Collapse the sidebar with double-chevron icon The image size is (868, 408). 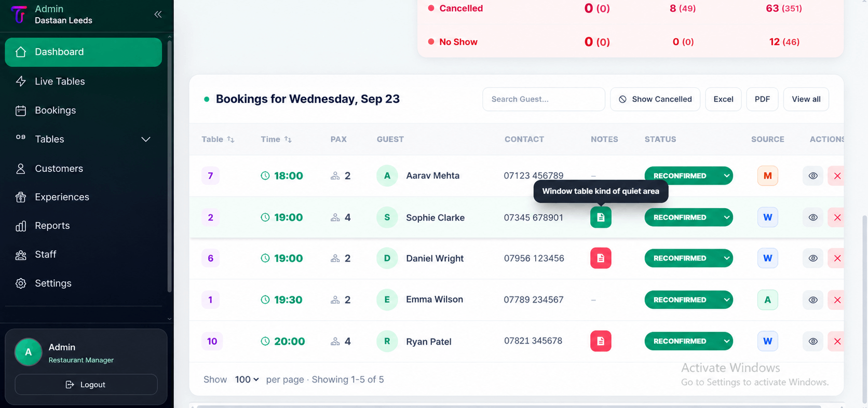158,15
